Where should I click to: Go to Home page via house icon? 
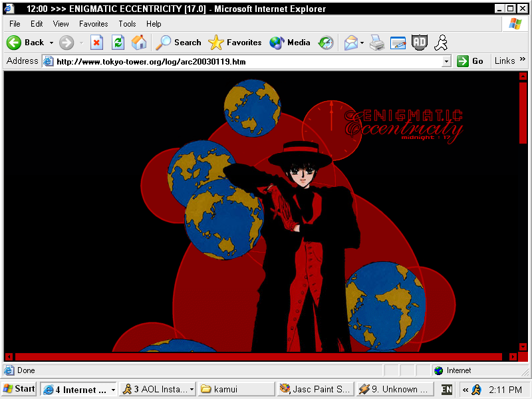click(x=139, y=43)
